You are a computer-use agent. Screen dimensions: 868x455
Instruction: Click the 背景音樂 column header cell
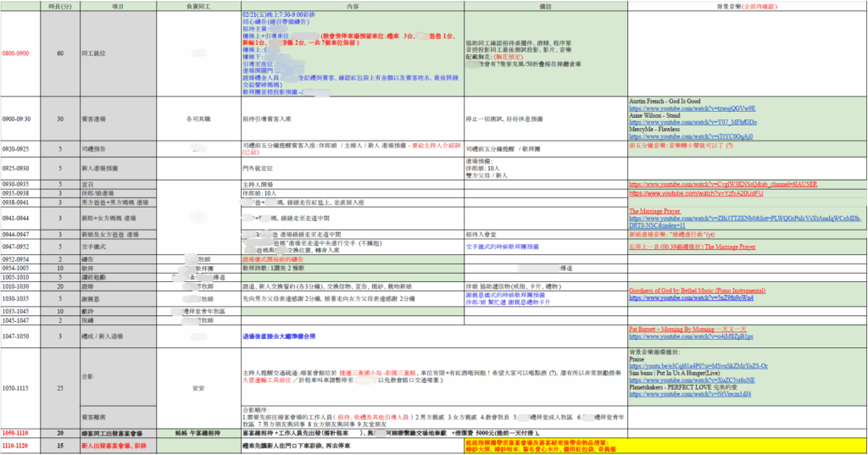point(746,6)
